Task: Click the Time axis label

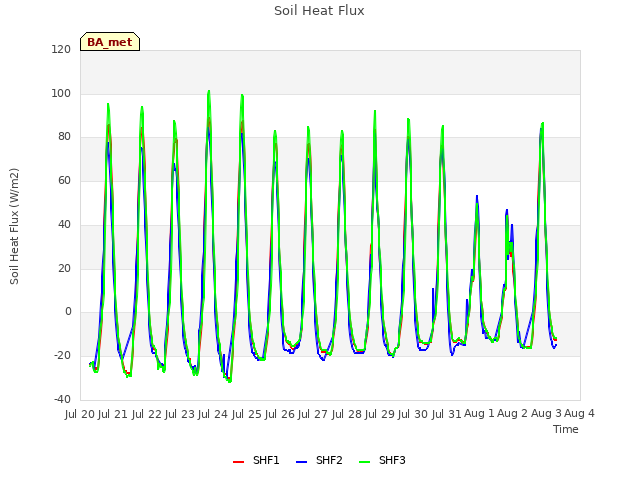Action: 566,429
